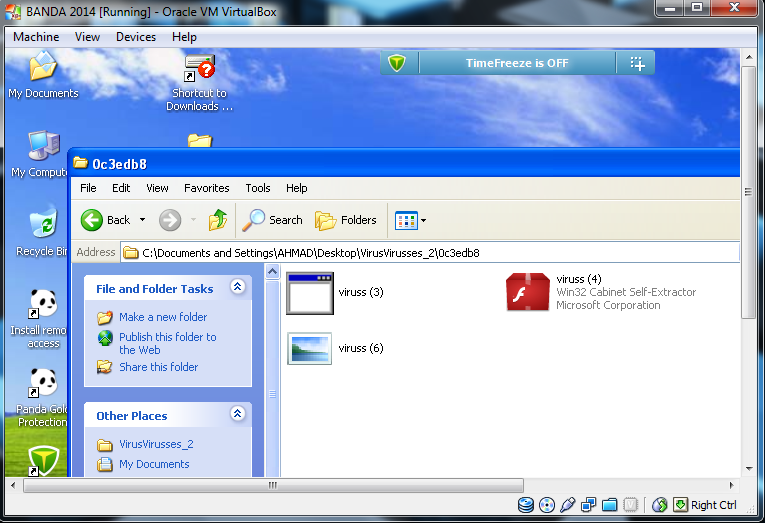Click the TimeFreeze is OFF bar

517,63
